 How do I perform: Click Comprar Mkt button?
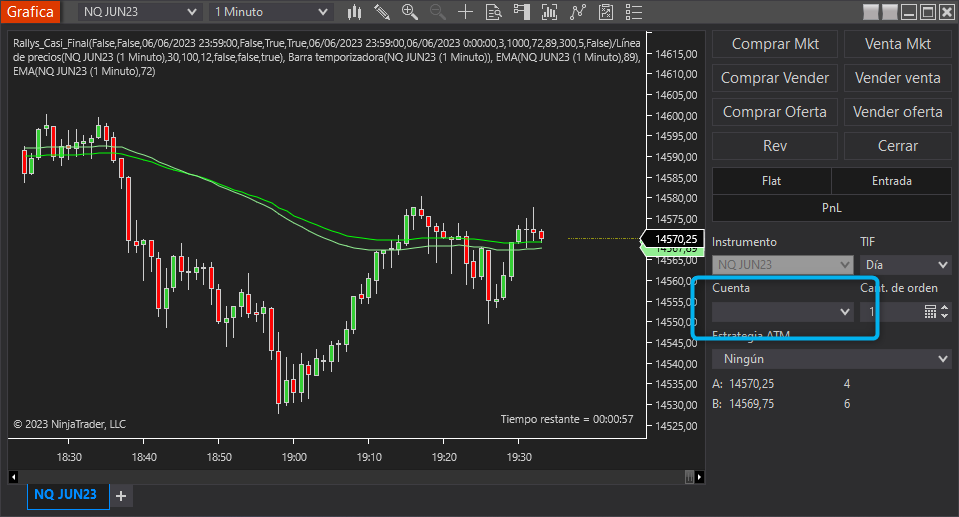pos(775,44)
